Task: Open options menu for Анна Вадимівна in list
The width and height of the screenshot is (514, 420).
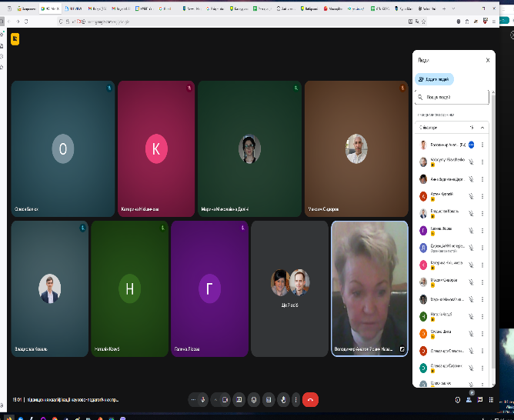Action: coord(482,179)
